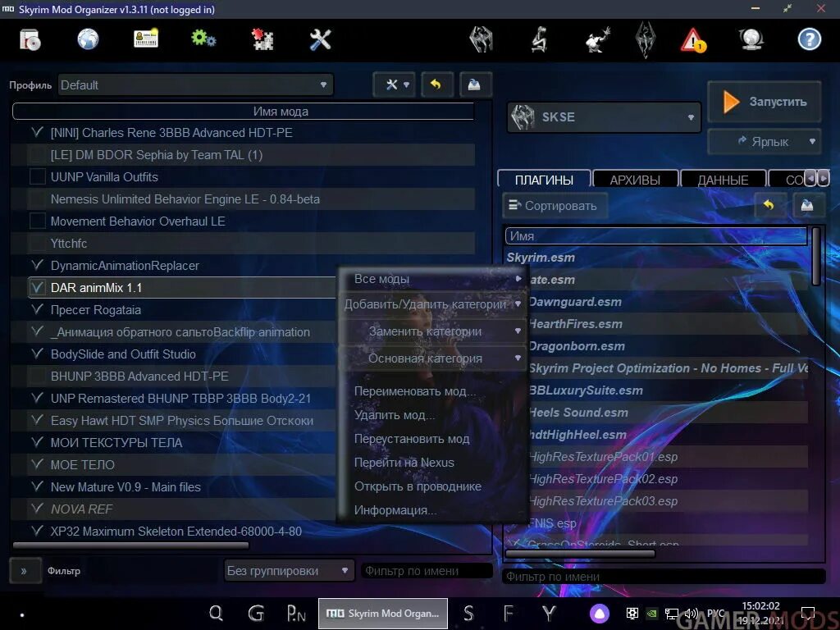
Task: Click the mod list horizontal scrollbar
Action: pos(130,546)
